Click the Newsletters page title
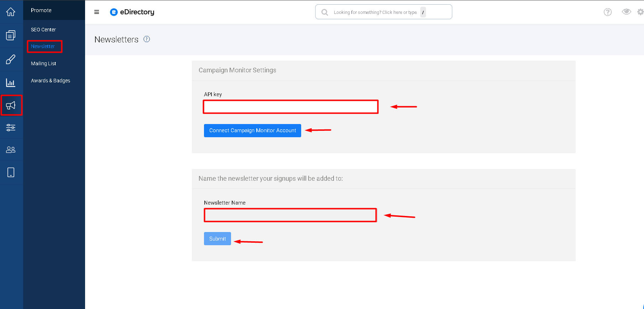This screenshot has height=309, width=644. click(116, 40)
